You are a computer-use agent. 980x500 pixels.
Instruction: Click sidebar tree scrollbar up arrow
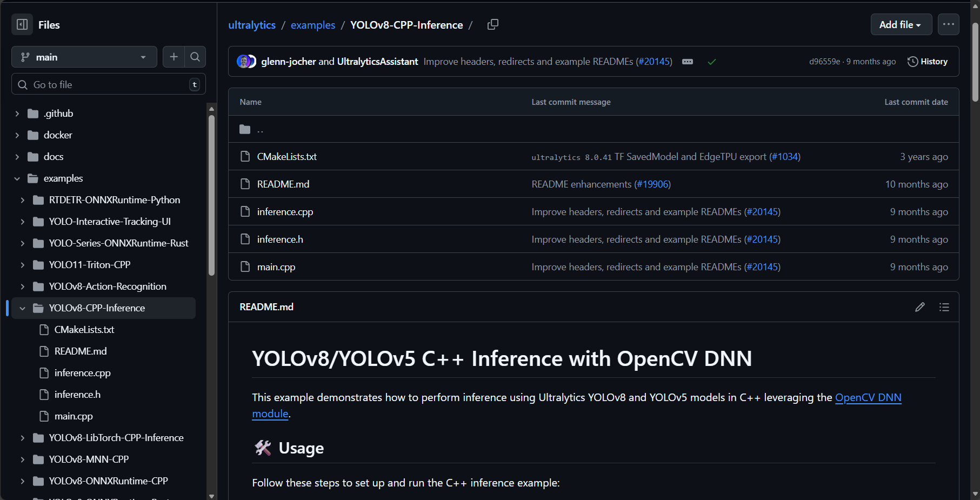211,109
